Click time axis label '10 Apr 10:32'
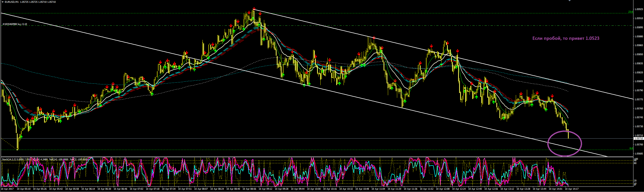 346,189
